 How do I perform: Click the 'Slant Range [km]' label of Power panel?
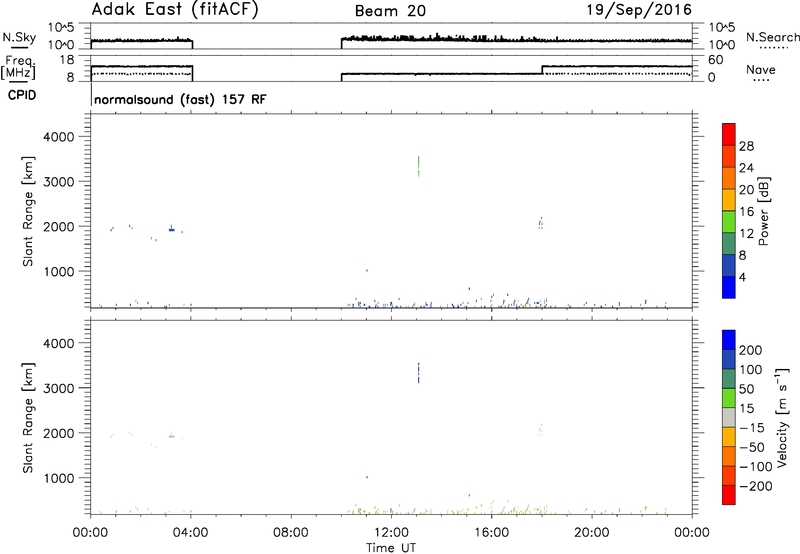(x=28, y=211)
